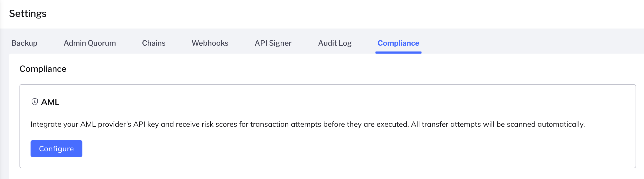
Task: Click the dollar symbol inside the shield
Action: (34, 102)
